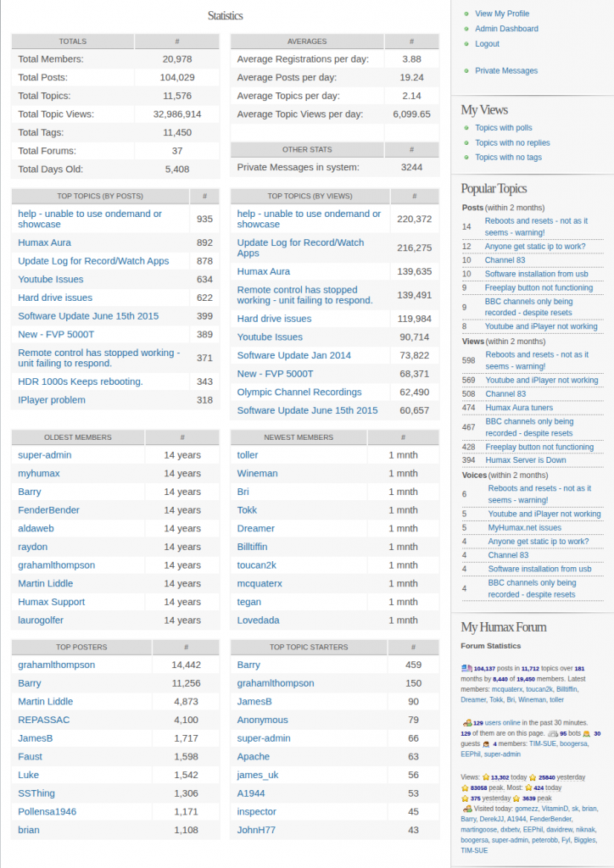Click the members icon before 4 members
The image size is (614, 868).
tap(486, 743)
